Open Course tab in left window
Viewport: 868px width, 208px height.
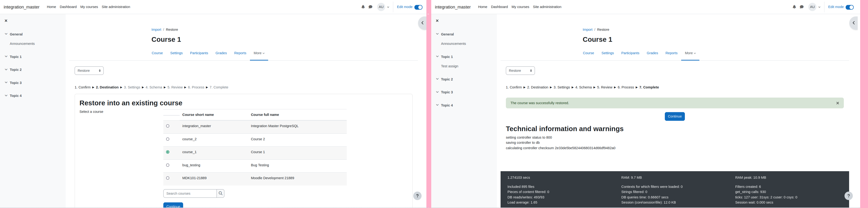tap(157, 53)
